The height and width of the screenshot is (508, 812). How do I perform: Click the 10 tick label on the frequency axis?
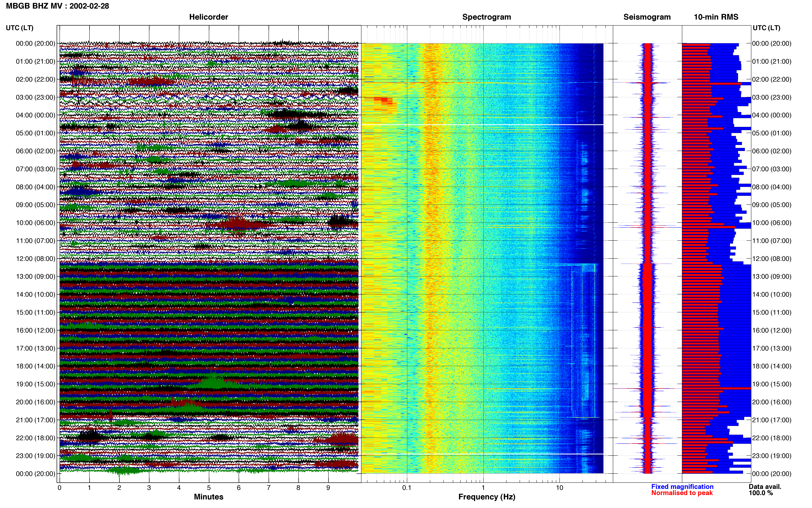[x=559, y=488]
